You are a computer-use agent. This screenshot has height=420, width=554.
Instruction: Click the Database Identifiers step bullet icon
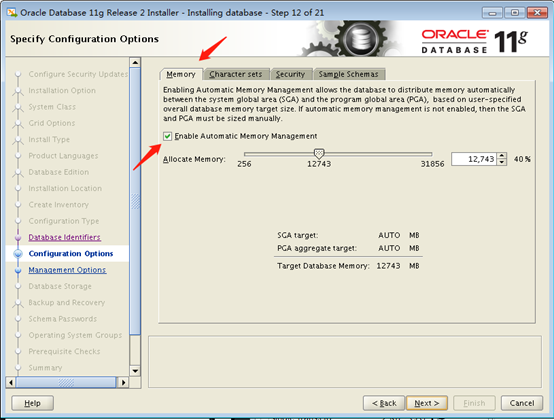pos(18,237)
